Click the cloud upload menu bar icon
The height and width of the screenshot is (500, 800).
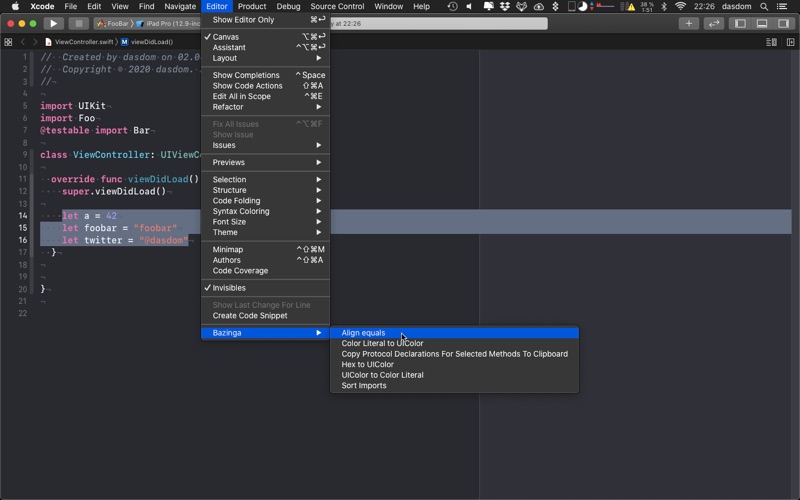click(x=539, y=6)
